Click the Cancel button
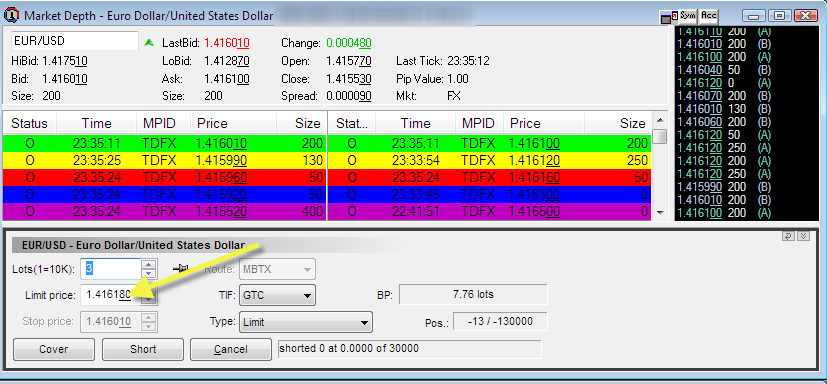Screen dimensions: 827x384 pos(230,349)
